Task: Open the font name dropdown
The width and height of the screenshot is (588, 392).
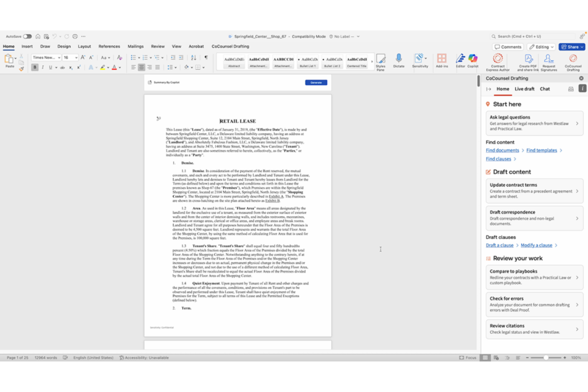Action: tap(59, 58)
